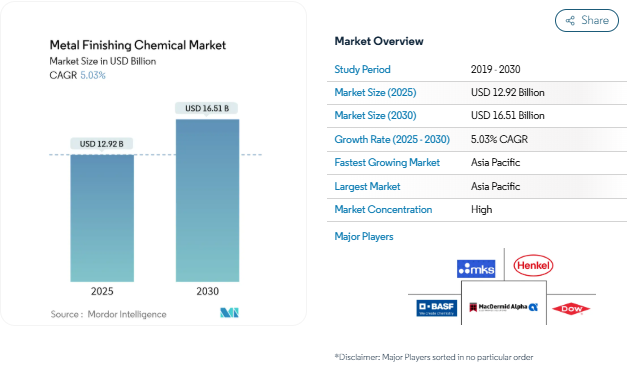Open the Growth Rate (2025 - 2030) link
The image size is (627, 372).
tap(392, 139)
